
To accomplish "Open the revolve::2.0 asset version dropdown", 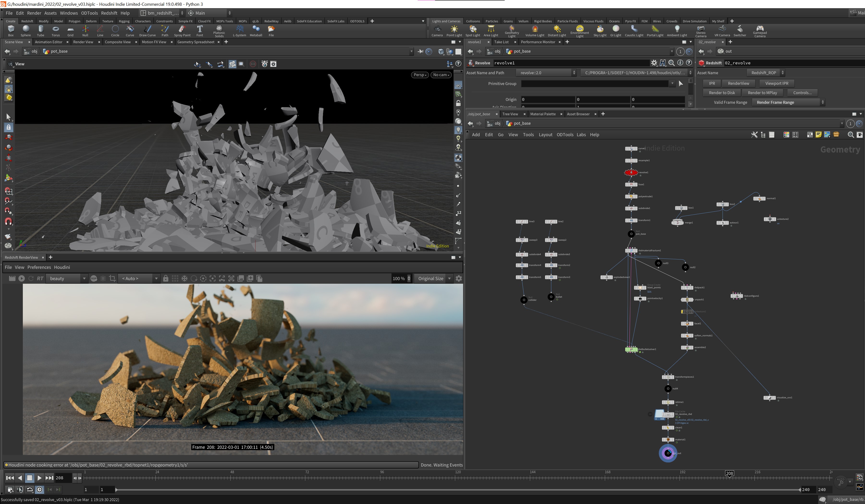I will coord(546,73).
